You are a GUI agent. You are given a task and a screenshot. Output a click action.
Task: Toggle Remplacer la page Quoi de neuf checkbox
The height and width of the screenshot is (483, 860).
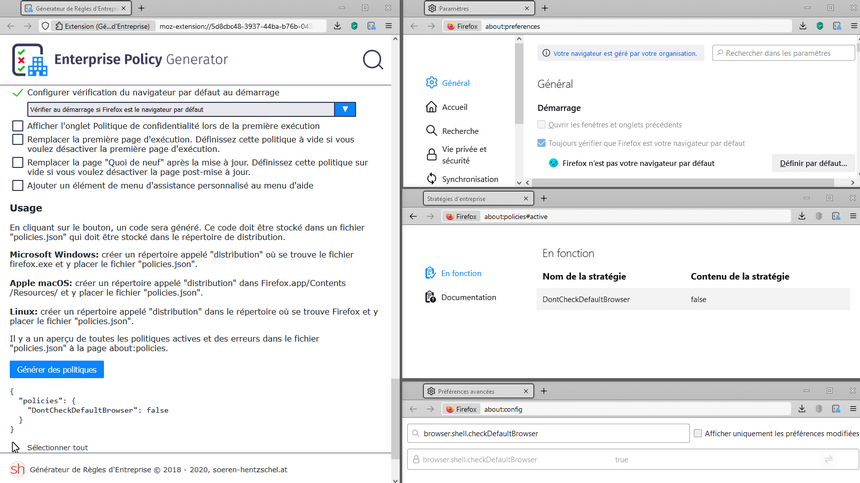(18, 163)
